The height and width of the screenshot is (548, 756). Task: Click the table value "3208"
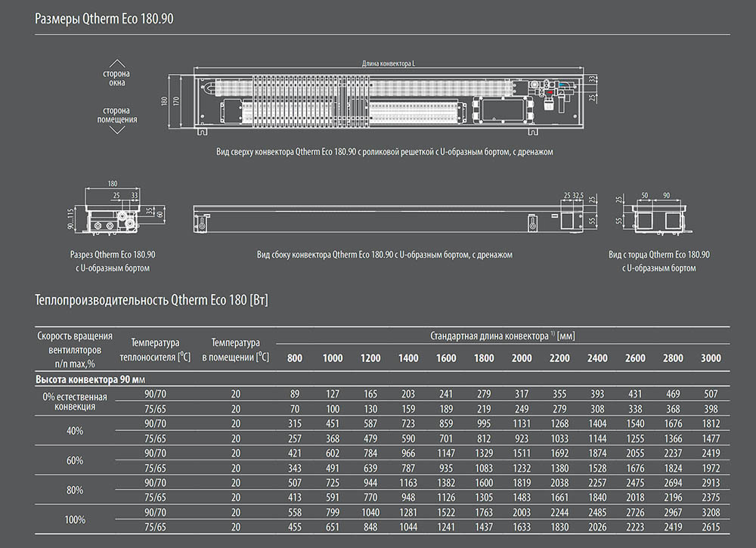(x=711, y=512)
